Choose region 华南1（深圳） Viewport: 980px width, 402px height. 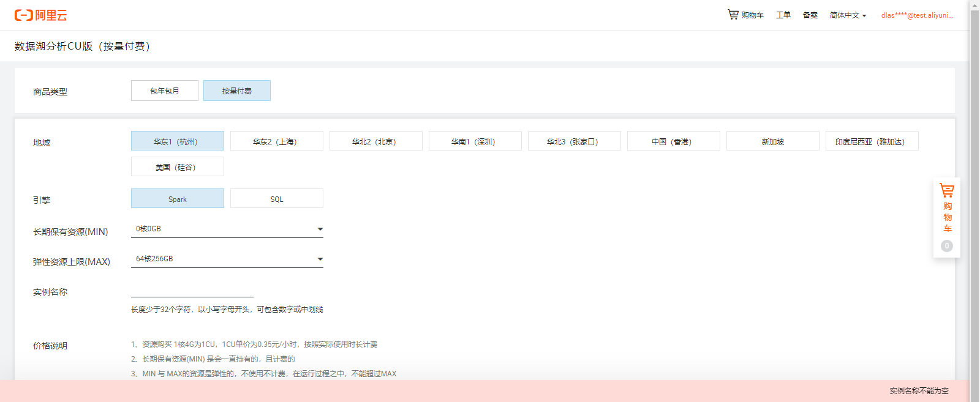(475, 141)
